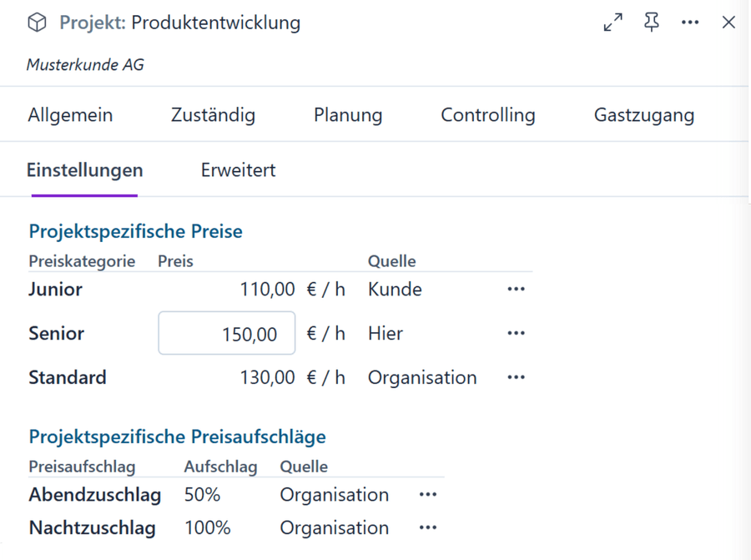Open options for Standard price row

pos(516,377)
